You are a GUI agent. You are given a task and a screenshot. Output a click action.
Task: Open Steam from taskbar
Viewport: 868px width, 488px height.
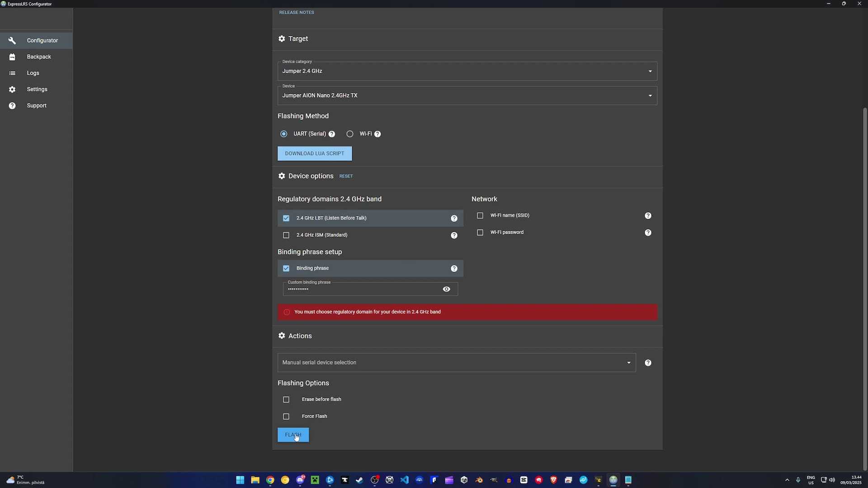359,480
